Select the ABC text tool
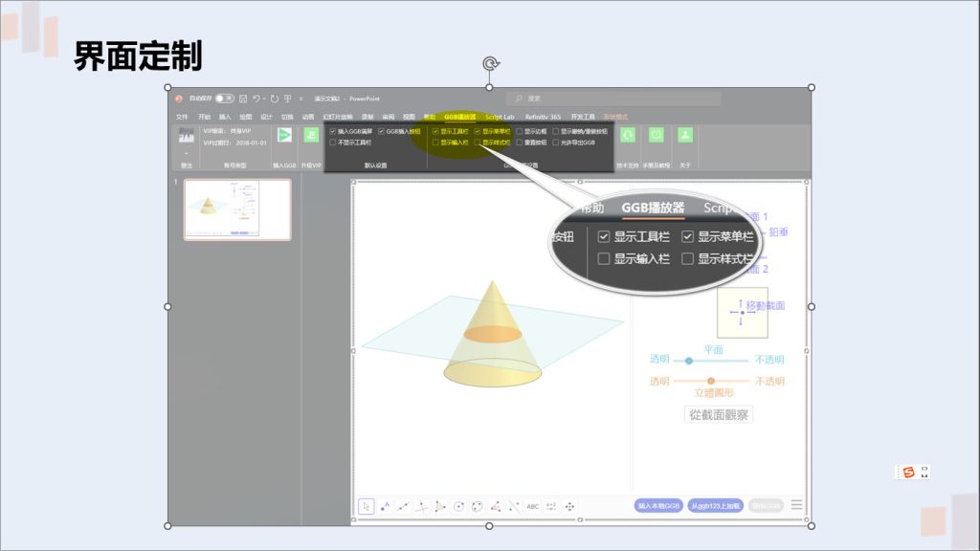 (x=532, y=505)
